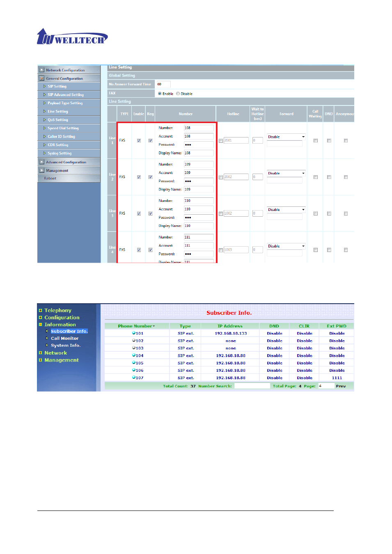Screen dimensions: 392x554
Task: Click the status icon beside extension 102
Action: (134, 341)
